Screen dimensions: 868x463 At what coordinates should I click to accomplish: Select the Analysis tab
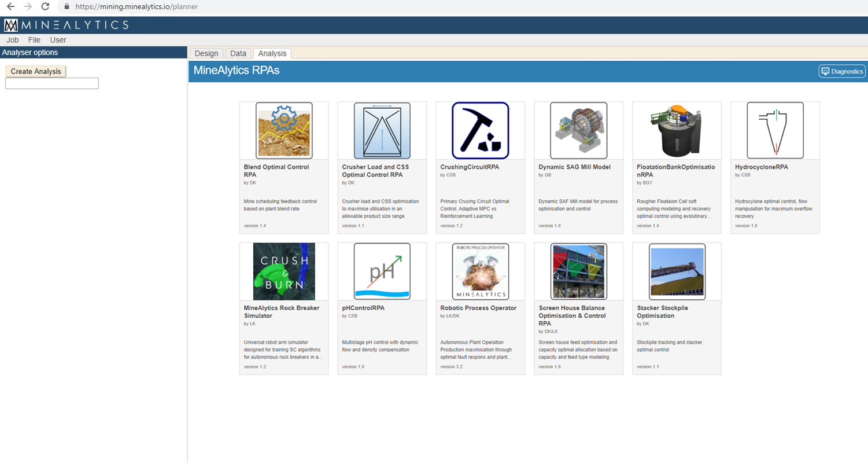pyautogui.click(x=272, y=53)
